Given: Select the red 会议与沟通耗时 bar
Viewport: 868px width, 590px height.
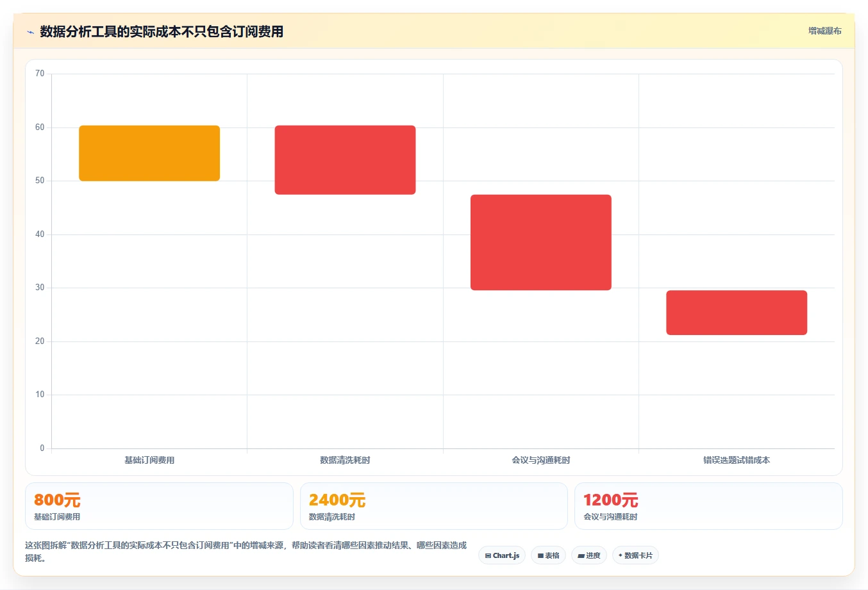Looking at the screenshot, I should 541,242.
